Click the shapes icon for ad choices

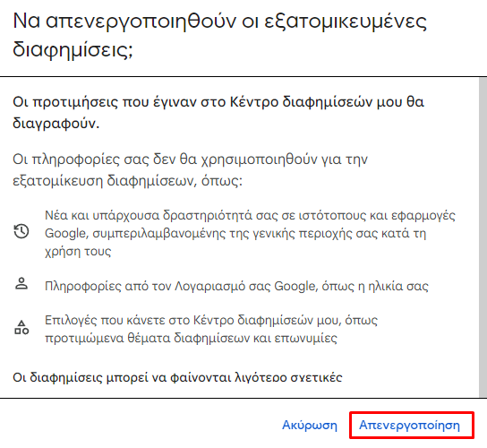coord(21,328)
